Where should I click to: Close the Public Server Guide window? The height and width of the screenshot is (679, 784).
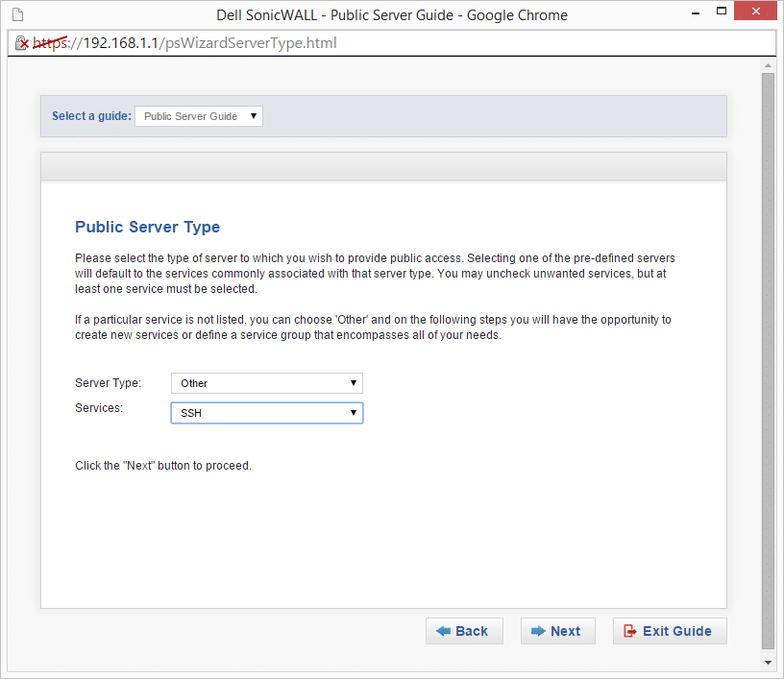click(x=755, y=11)
